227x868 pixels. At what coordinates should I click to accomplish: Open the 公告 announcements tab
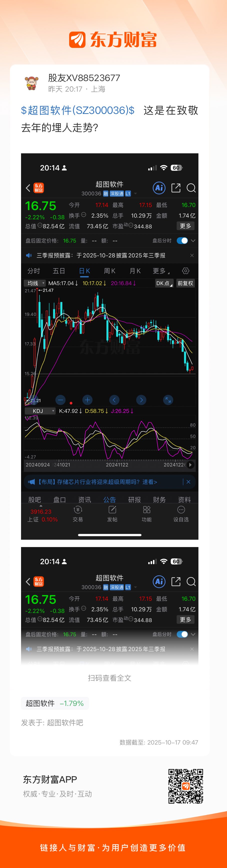pos(110,499)
